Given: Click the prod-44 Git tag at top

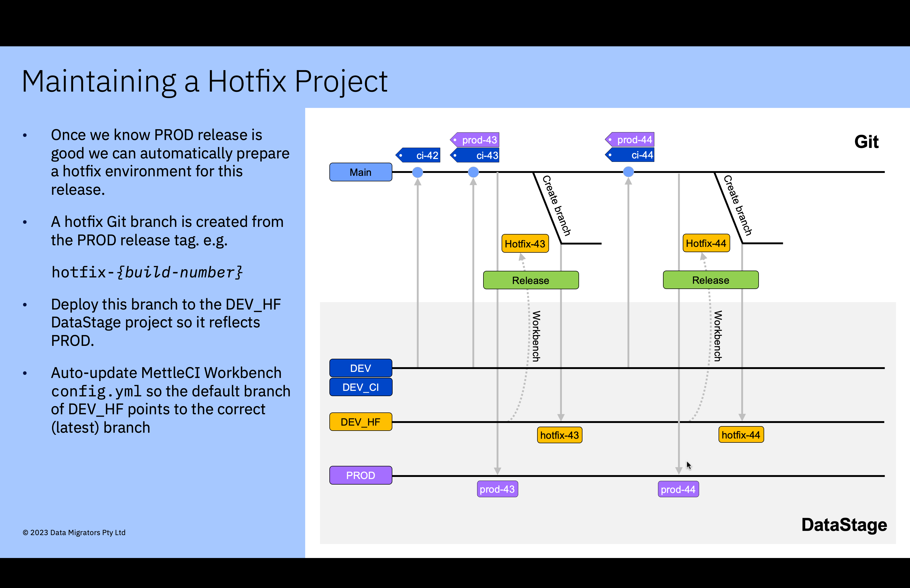Looking at the screenshot, I should [630, 139].
